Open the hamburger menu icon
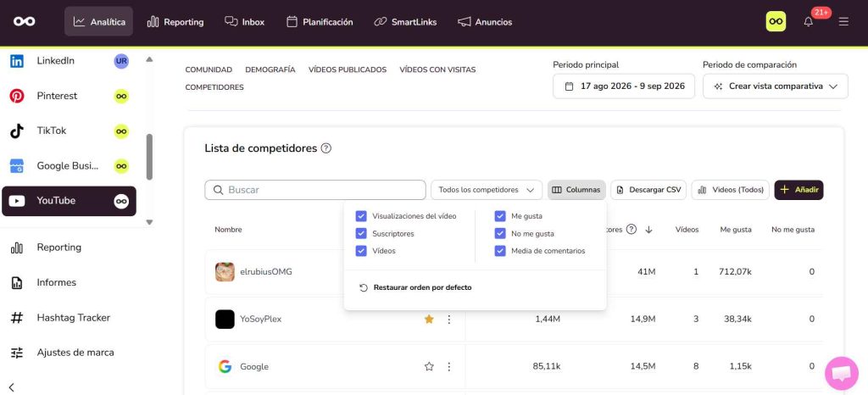868x395 pixels. click(843, 21)
